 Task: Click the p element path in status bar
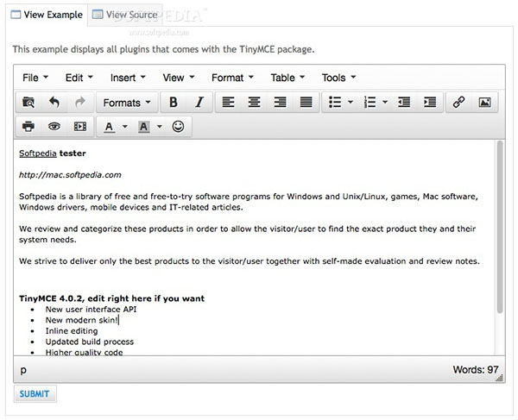(22, 370)
